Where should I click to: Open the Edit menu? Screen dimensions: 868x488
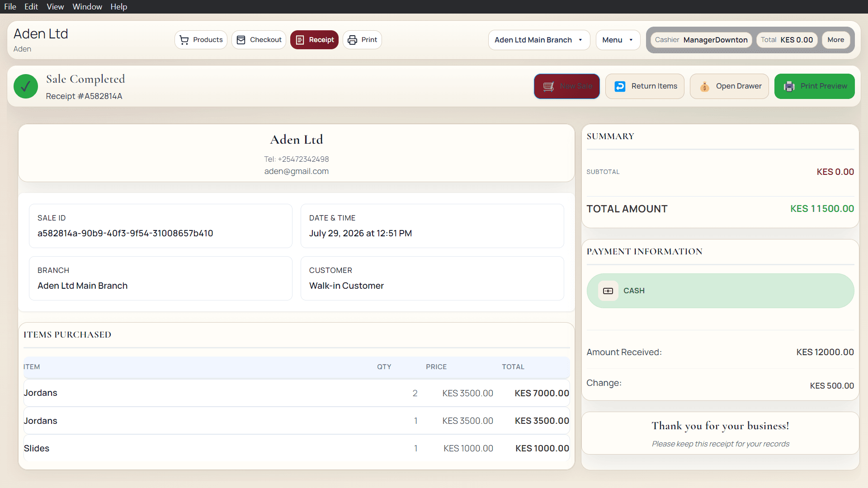31,7
